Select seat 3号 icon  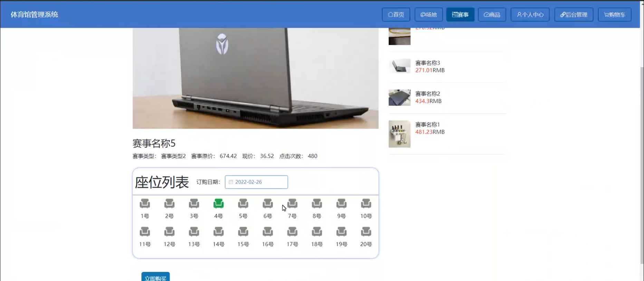tap(194, 203)
